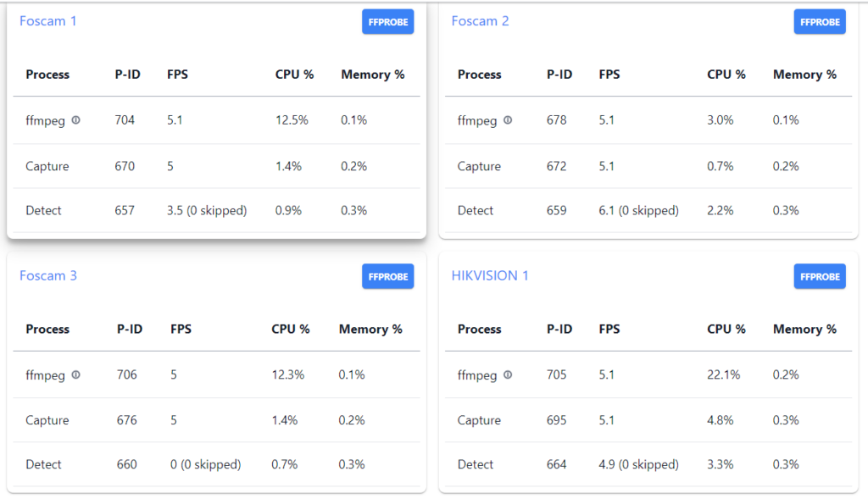The height and width of the screenshot is (499, 868).
Task: Run FFPROBE for HIKVISION 1
Action: (x=820, y=276)
